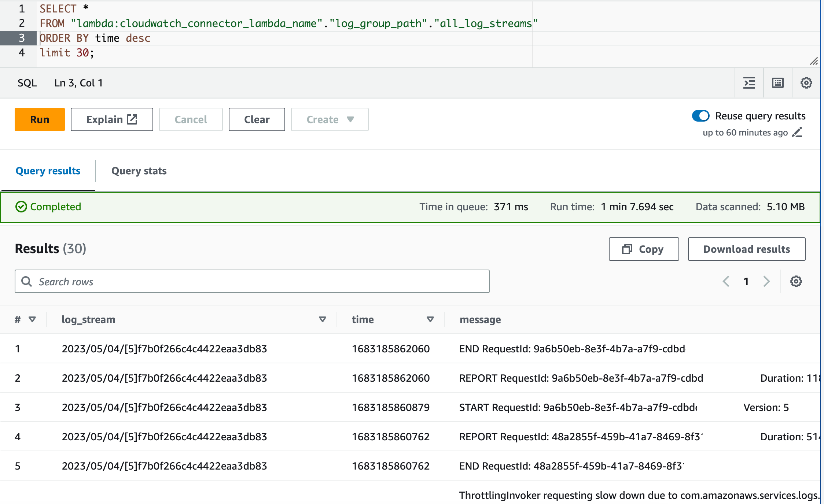
Task: Go to the previous results page arrow
Action: (726, 281)
